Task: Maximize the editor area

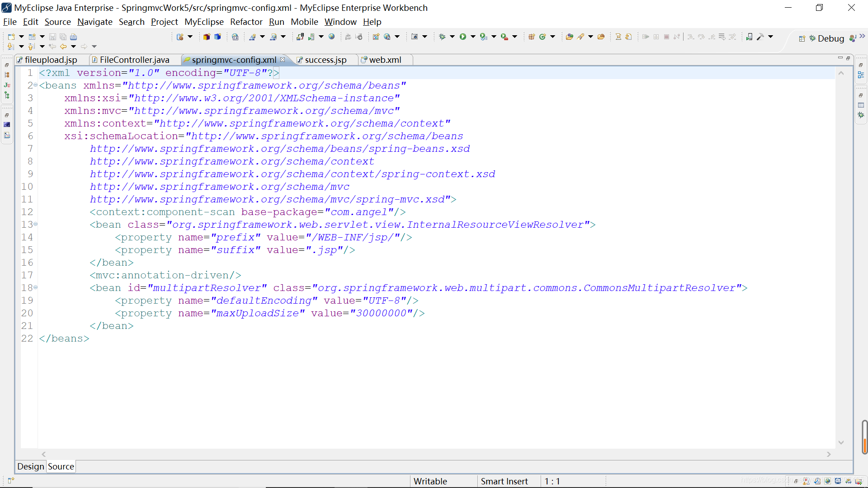Action: [x=849, y=58]
